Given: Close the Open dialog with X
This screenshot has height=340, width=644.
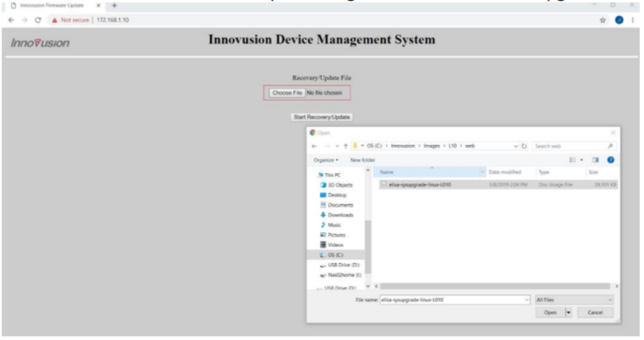Looking at the screenshot, I should pos(613,132).
